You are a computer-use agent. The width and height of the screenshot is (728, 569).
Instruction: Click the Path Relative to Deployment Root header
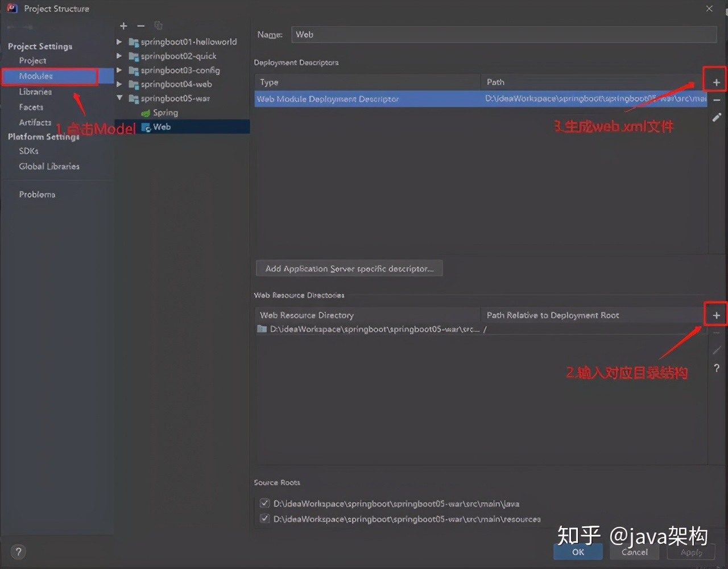coord(592,315)
